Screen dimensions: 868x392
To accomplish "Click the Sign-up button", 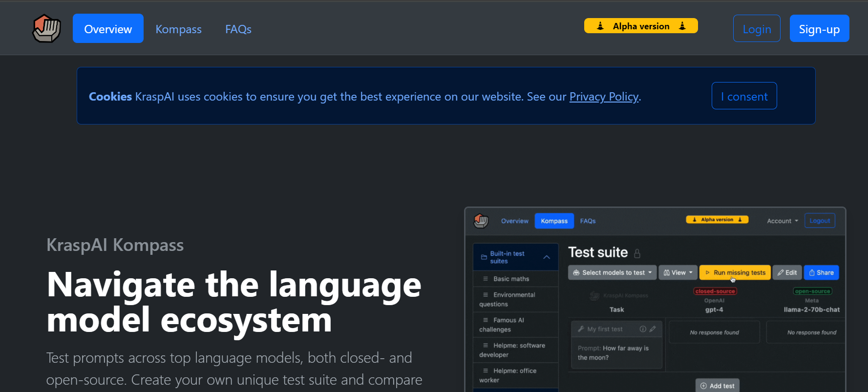I will click(x=819, y=29).
